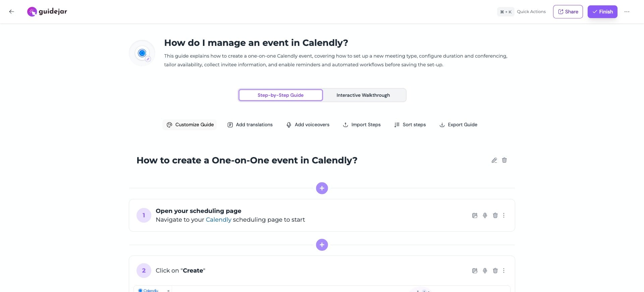The width and height of the screenshot is (644, 292).
Task: Switch to the Interactive Walkthrough tab
Action: pyautogui.click(x=363, y=95)
